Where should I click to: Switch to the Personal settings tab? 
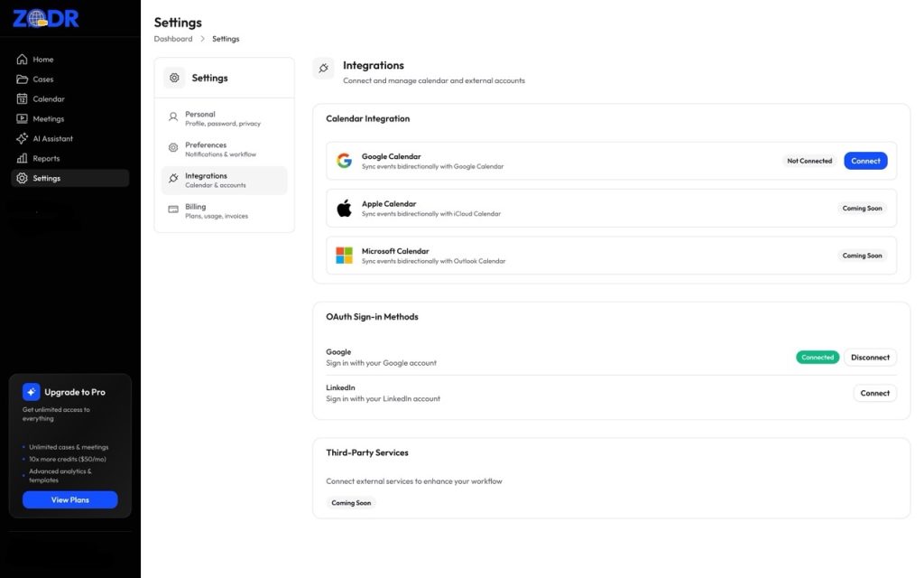click(x=224, y=118)
